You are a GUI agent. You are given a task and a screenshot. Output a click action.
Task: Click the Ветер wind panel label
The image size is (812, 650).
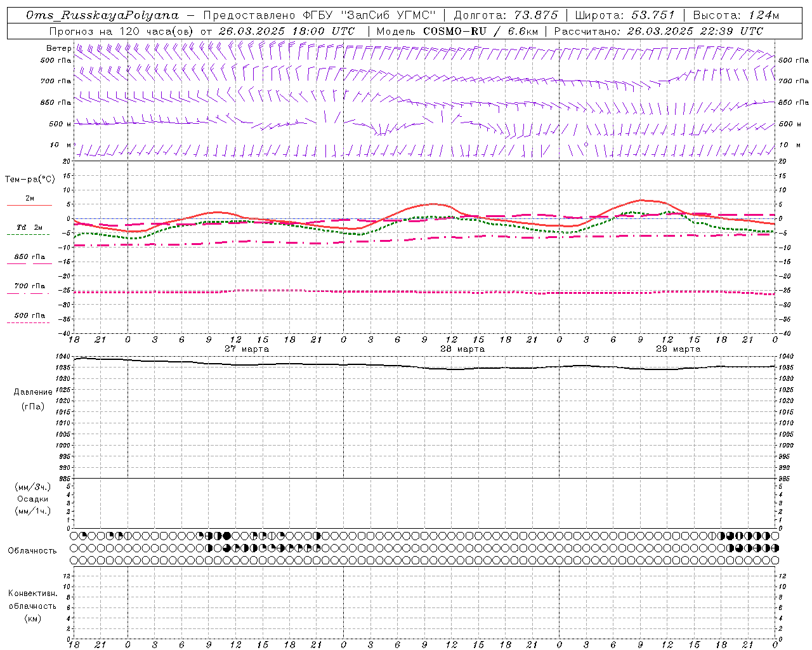point(58,48)
